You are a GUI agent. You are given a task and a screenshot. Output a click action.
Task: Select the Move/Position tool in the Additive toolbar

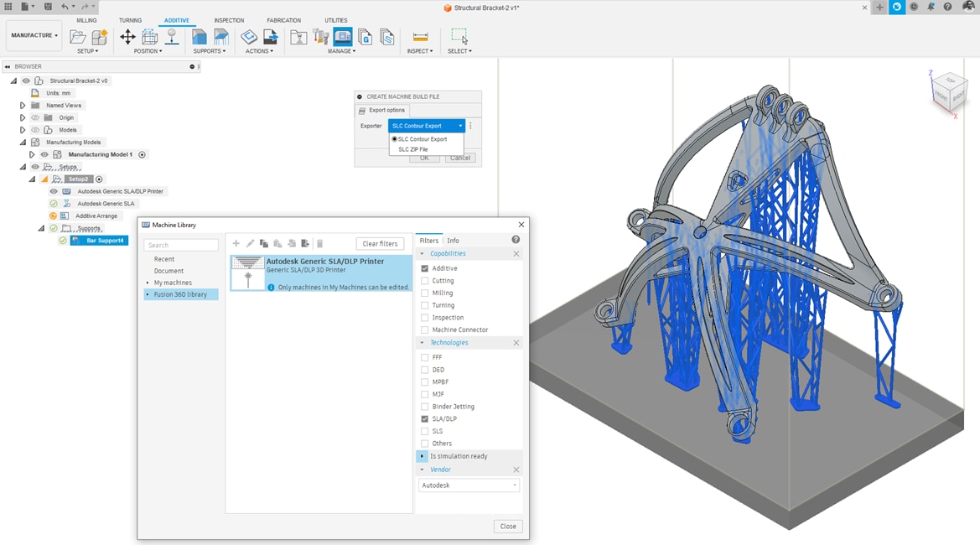tap(128, 37)
